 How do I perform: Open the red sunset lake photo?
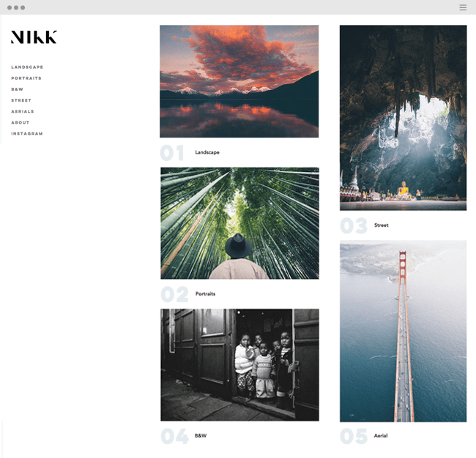coord(239,81)
